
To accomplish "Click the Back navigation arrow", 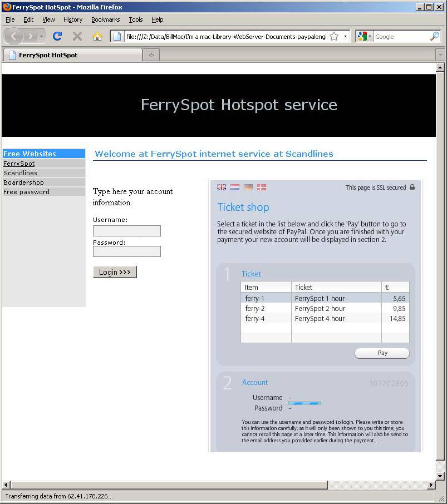I will [13, 36].
